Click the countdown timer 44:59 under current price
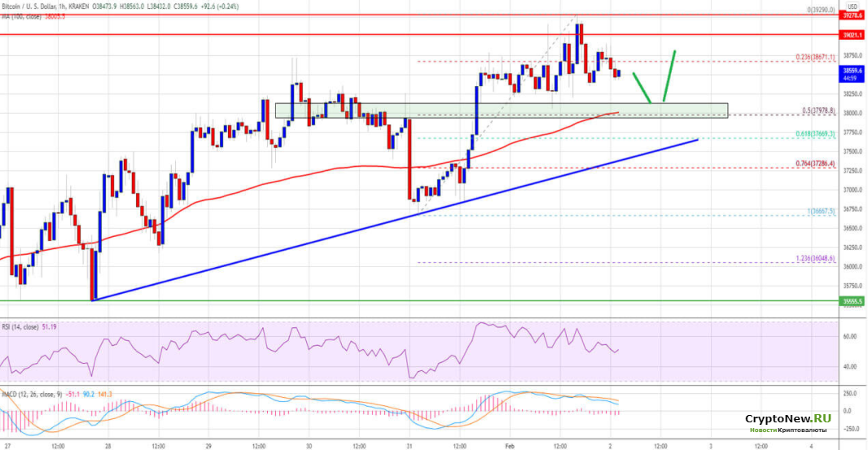The image size is (868, 450). 852,79
